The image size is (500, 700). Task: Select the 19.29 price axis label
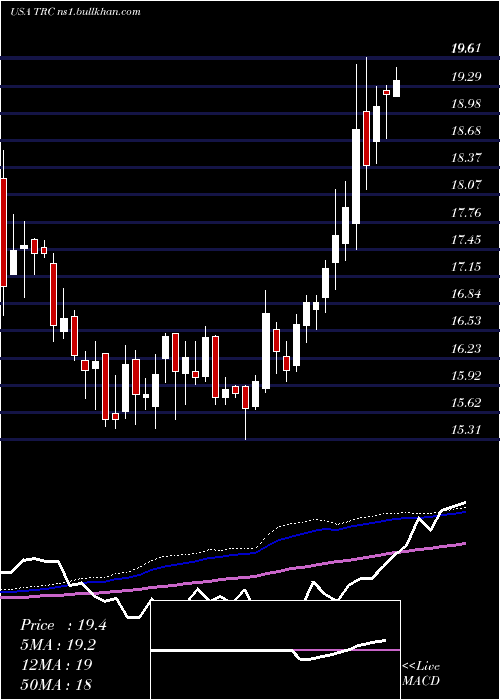pos(466,77)
